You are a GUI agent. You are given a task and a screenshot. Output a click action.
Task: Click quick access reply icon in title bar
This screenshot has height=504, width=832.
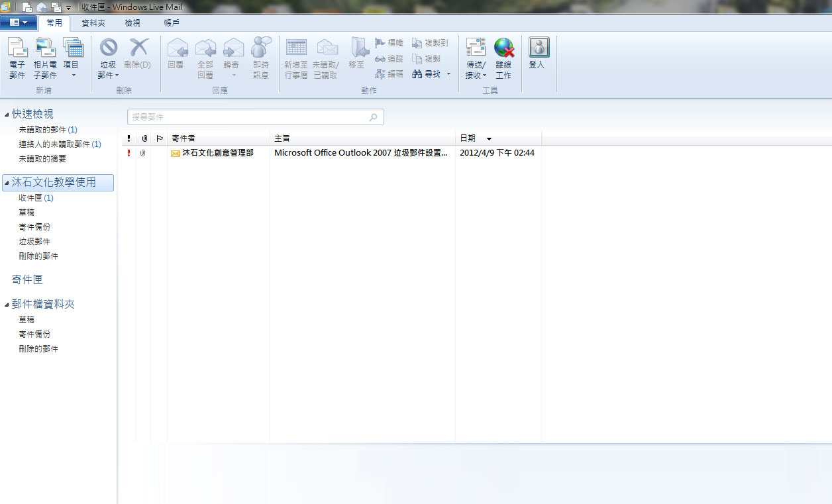pos(42,7)
